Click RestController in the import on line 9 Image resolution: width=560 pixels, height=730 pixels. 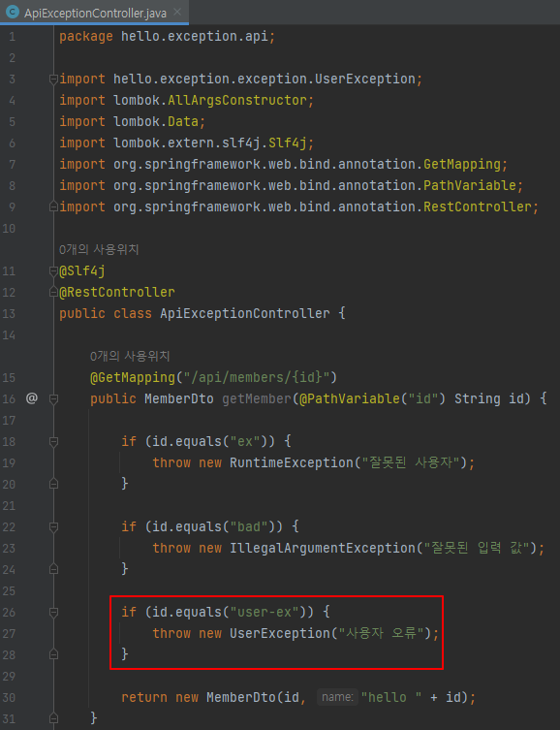(478, 207)
